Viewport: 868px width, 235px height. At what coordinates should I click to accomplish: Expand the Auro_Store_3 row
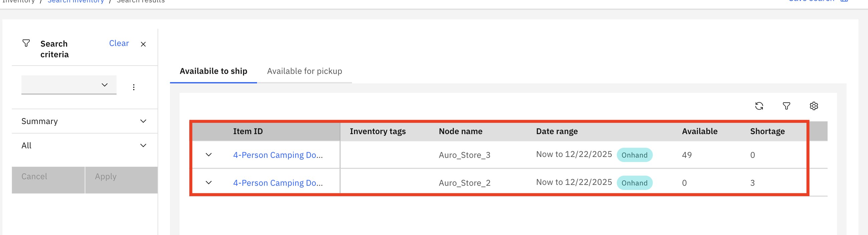pos(209,155)
